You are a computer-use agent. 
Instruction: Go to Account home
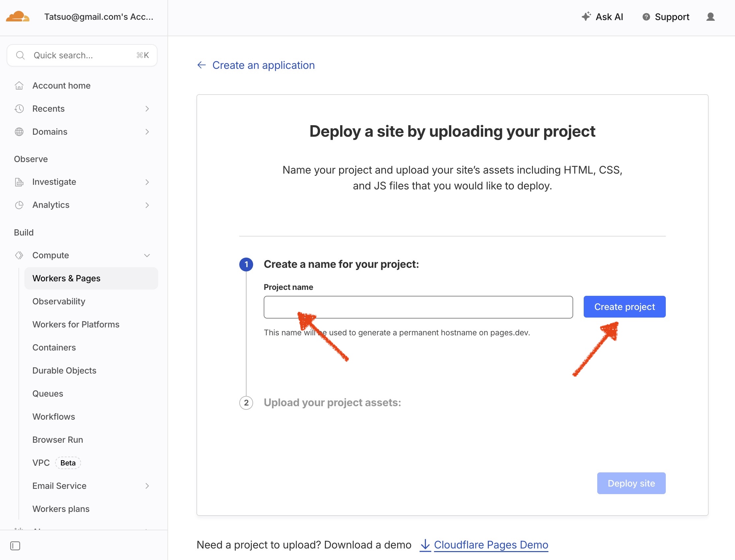click(x=61, y=86)
